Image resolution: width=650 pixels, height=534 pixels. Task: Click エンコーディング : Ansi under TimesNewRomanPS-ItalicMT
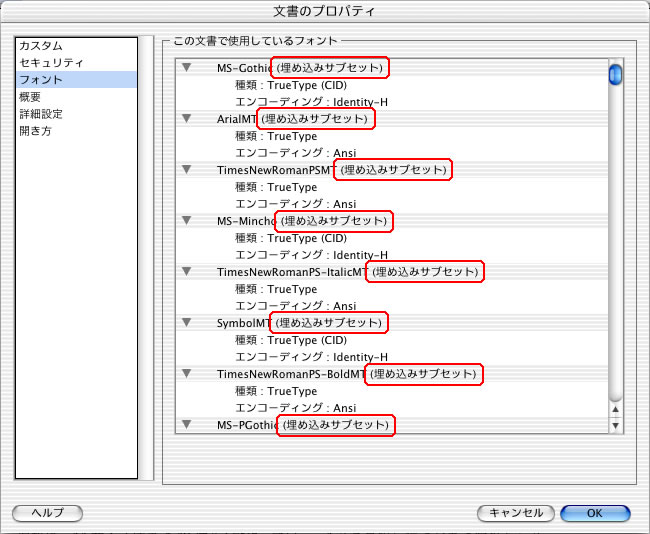tap(296, 306)
